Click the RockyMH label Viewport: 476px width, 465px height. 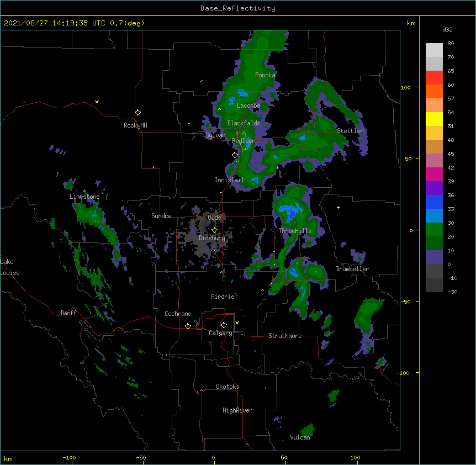coord(135,125)
